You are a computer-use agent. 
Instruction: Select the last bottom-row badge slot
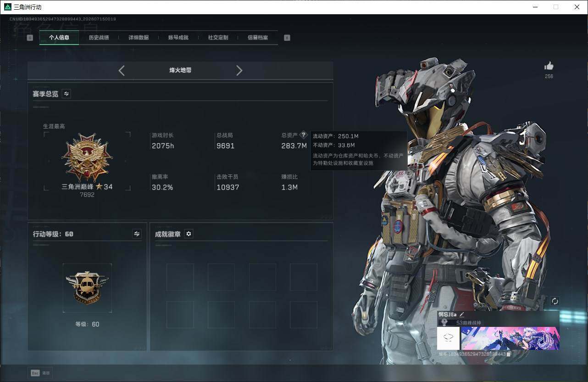pyautogui.click(x=304, y=315)
